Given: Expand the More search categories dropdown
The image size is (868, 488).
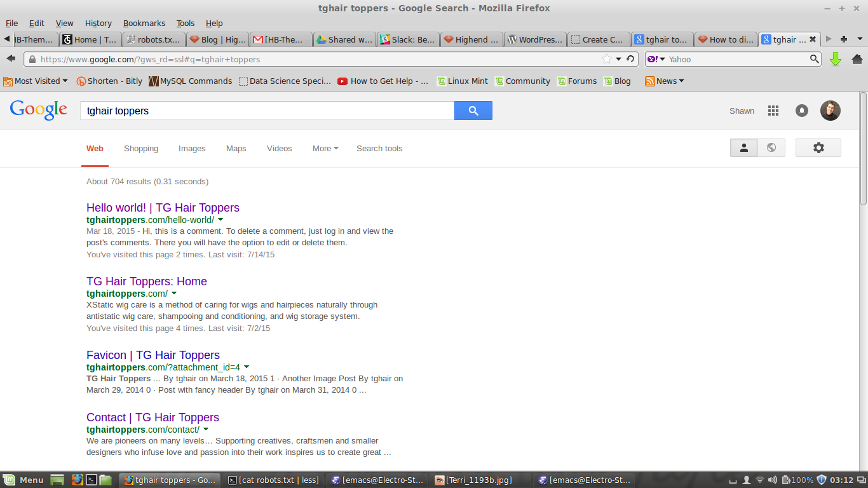Looking at the screenshot, I should (x=325, y=148).
